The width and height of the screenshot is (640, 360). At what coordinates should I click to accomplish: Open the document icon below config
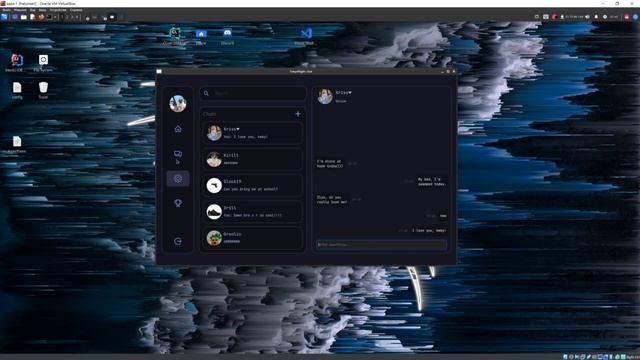tap(17, 144)
